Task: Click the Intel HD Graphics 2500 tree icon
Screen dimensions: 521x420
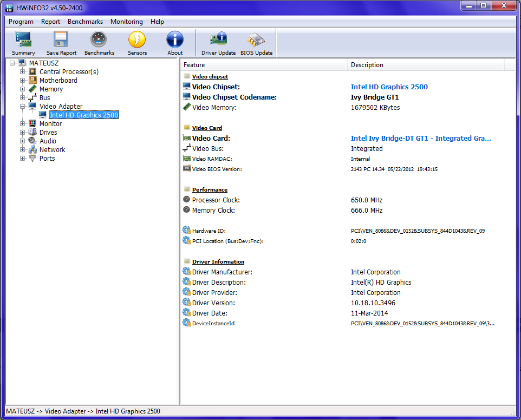Action: 43,115
